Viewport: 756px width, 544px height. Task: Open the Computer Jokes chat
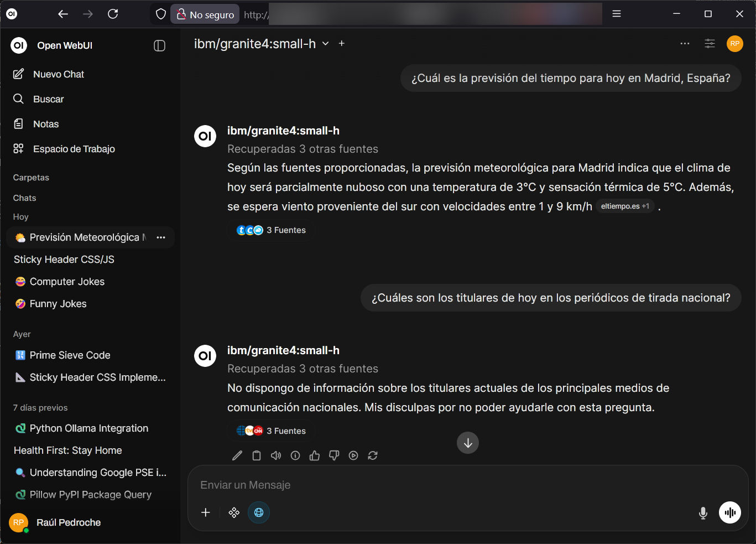pos(67,282)
